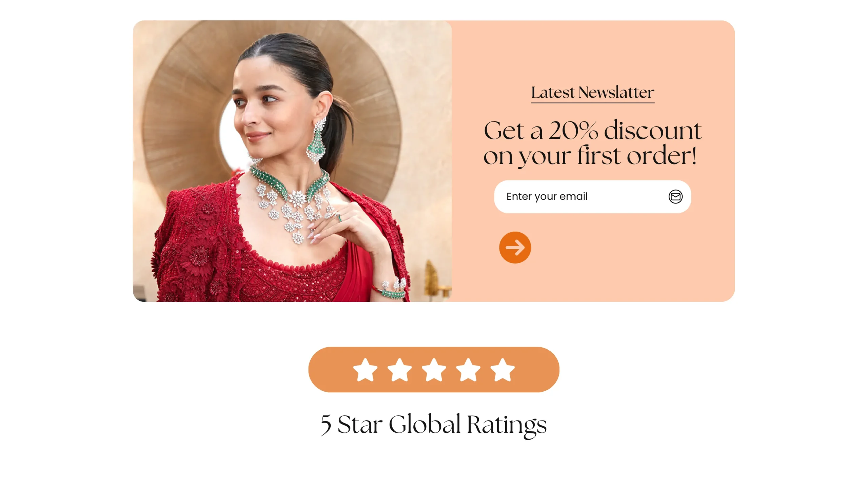868x488 pixels.
Task: Select the first star in the rating bar
Action: (x=365, y=370)
